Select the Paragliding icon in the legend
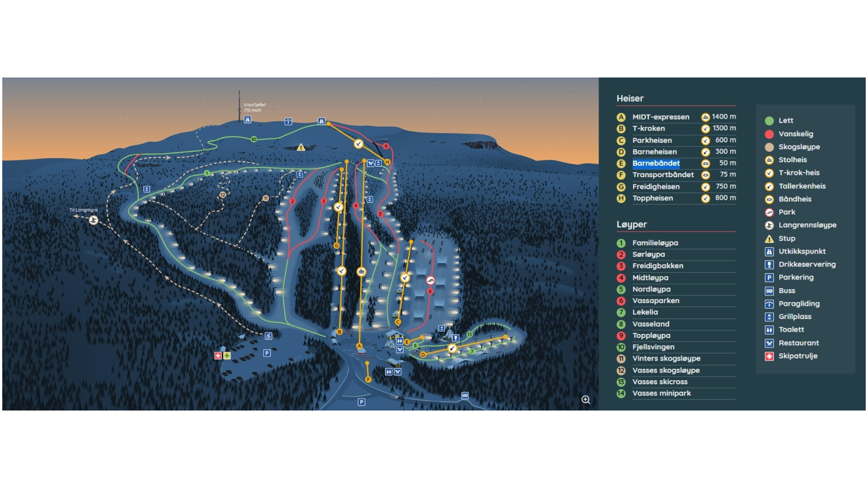 tap(770, 304)
